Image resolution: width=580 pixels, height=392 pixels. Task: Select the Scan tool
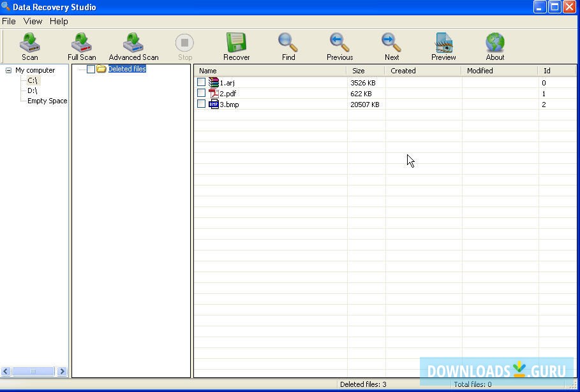[x=29, y=45]
